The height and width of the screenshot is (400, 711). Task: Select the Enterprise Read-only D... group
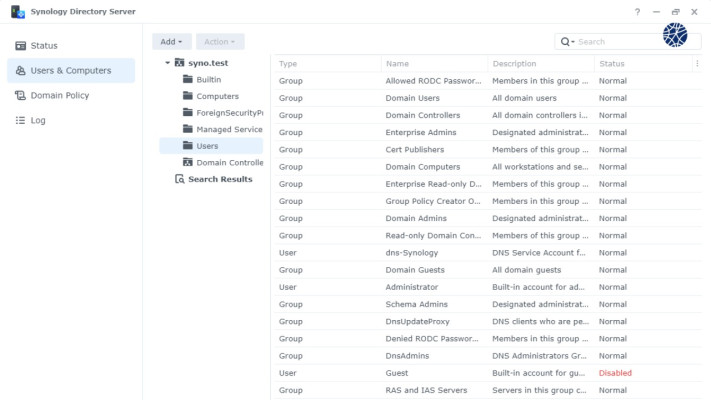pyautogui.click(x=488, y=185)
